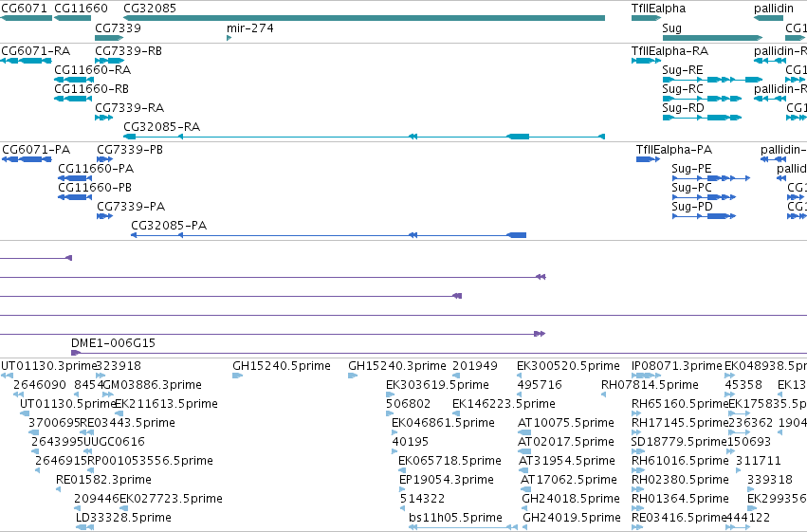
Task: Click the TfIIEalpha gene label
Action: tap(658, 9)
